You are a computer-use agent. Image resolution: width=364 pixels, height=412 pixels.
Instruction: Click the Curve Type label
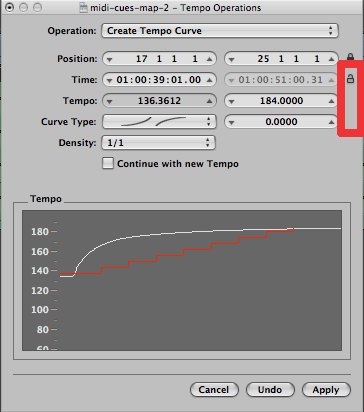point(69,122)
